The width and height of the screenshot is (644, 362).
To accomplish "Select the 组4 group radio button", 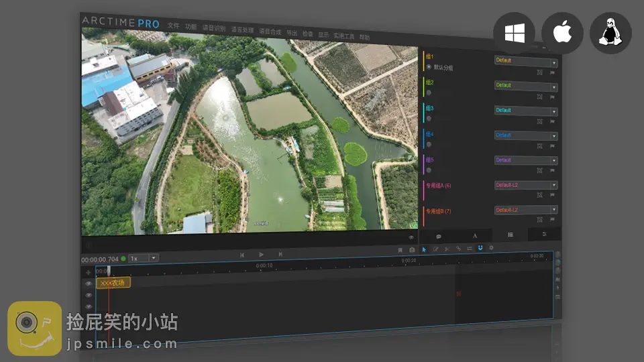I will point(429,144).
